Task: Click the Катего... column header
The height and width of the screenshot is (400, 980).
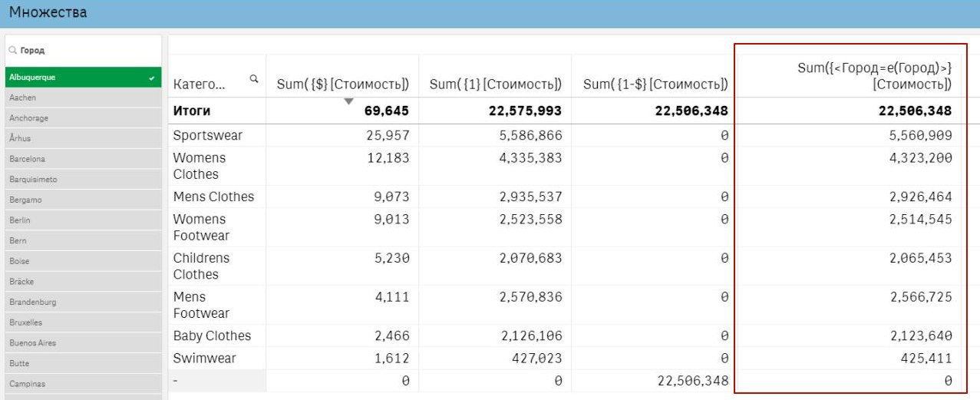Action: coord(200,84)
